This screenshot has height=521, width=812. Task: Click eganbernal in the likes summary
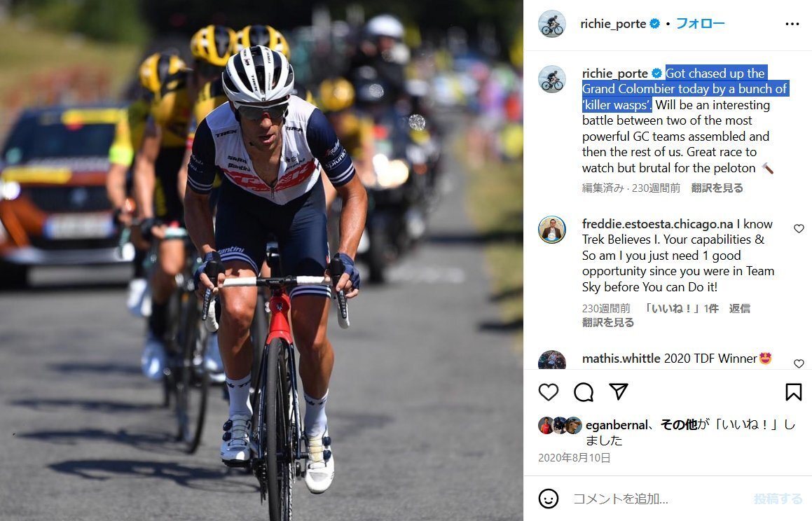point(617,425)
